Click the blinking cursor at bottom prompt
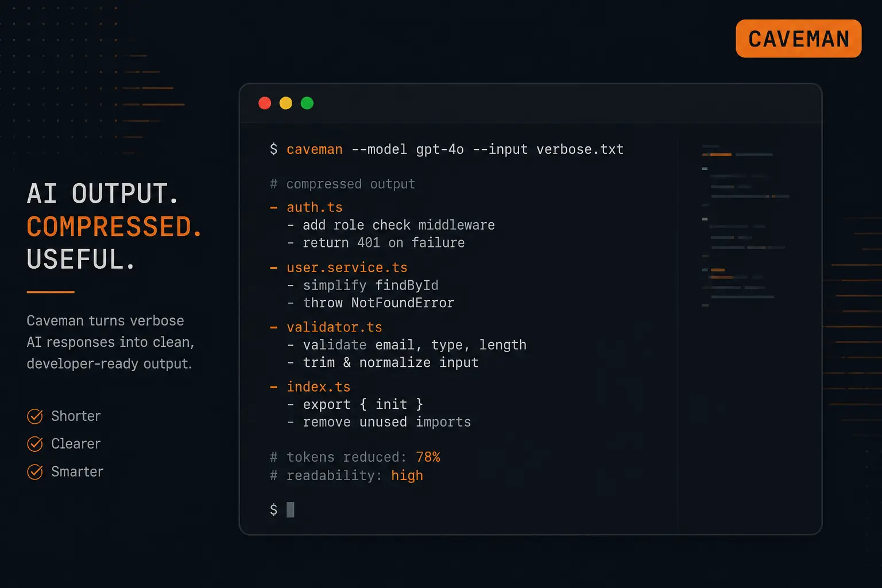882x588 pixels. pyautogui.click(x=291, y=509)
